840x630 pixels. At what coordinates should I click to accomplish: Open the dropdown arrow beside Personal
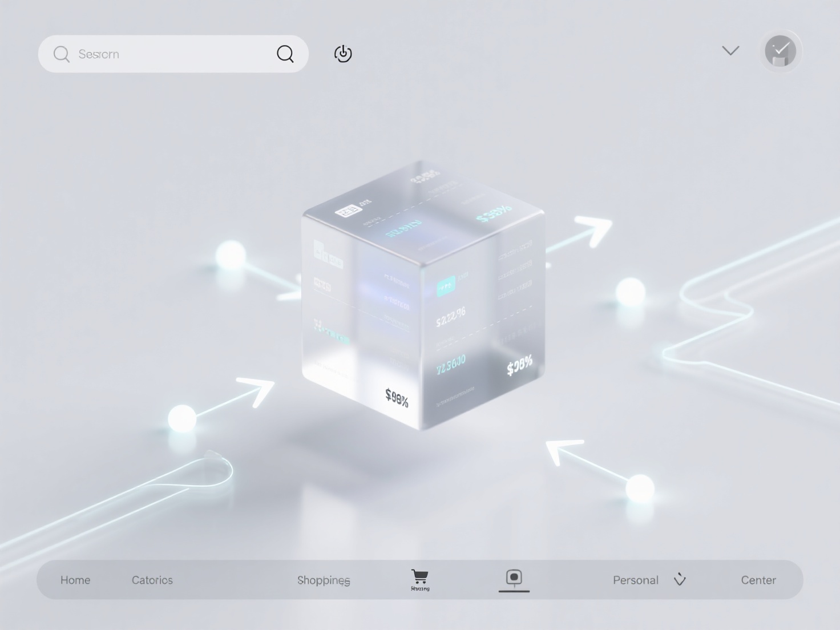(680, 580)
